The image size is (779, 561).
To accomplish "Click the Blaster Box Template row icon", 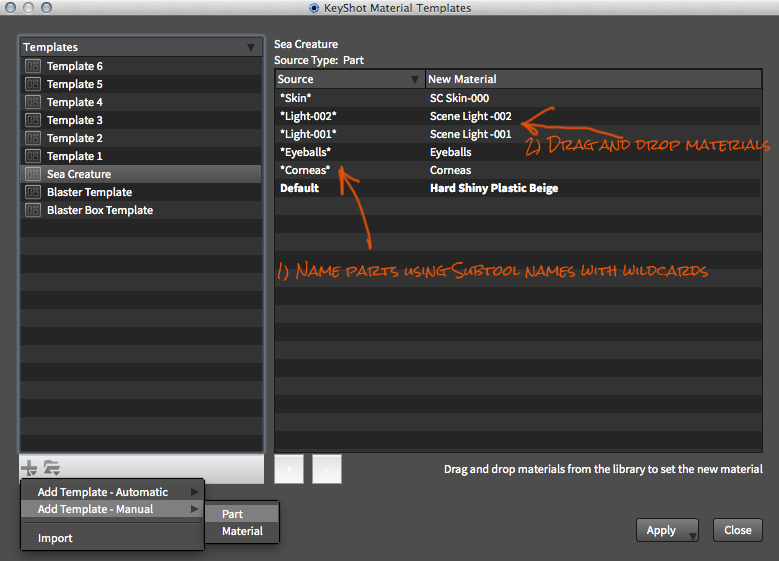I will (x=33, y=210).
